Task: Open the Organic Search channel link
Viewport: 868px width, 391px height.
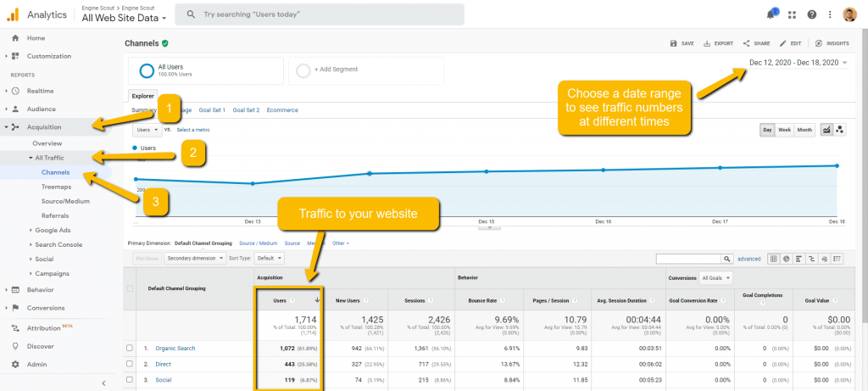Action: click(175, 348)
